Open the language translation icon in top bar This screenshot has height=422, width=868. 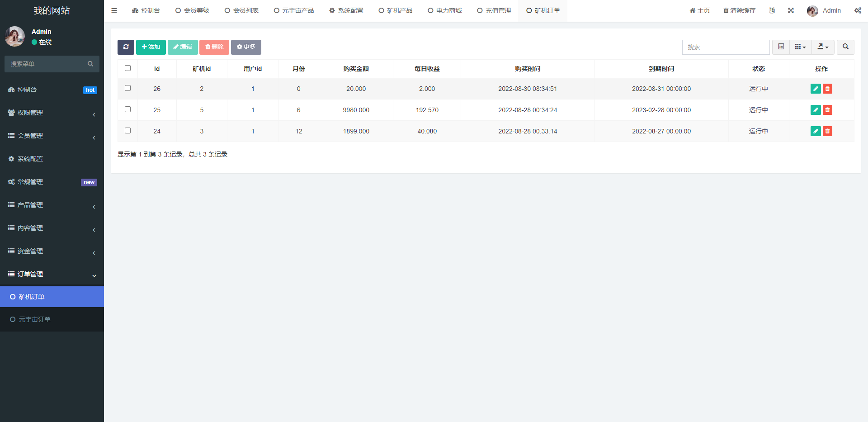[772, 10]
